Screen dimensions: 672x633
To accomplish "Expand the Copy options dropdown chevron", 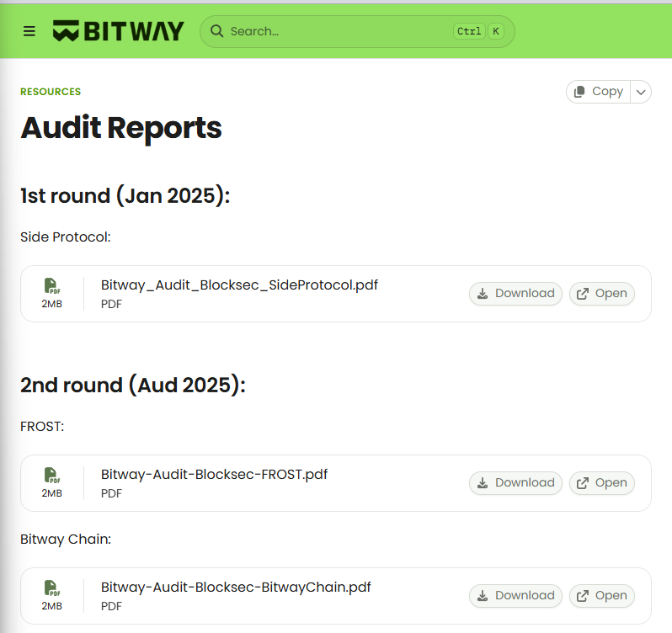I will [x=641, y=92].
